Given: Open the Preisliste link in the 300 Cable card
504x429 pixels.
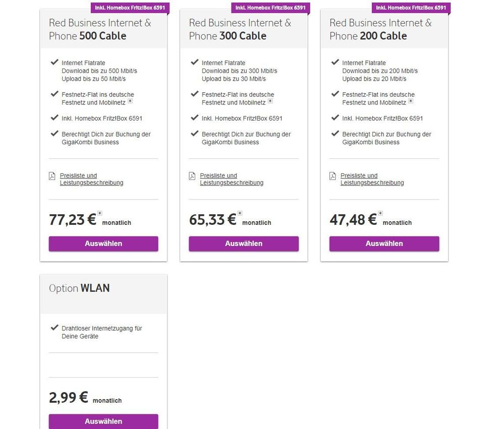Looking at the screenshot, I should (231, 179).
